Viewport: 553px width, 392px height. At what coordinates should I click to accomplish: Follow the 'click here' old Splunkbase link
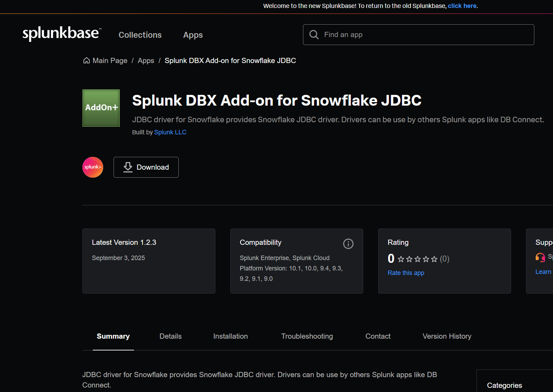462,6
